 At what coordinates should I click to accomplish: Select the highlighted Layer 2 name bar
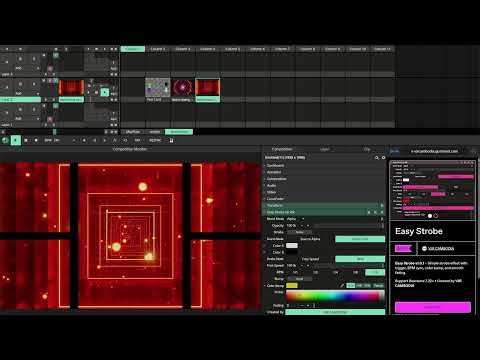tap(20, 99)
